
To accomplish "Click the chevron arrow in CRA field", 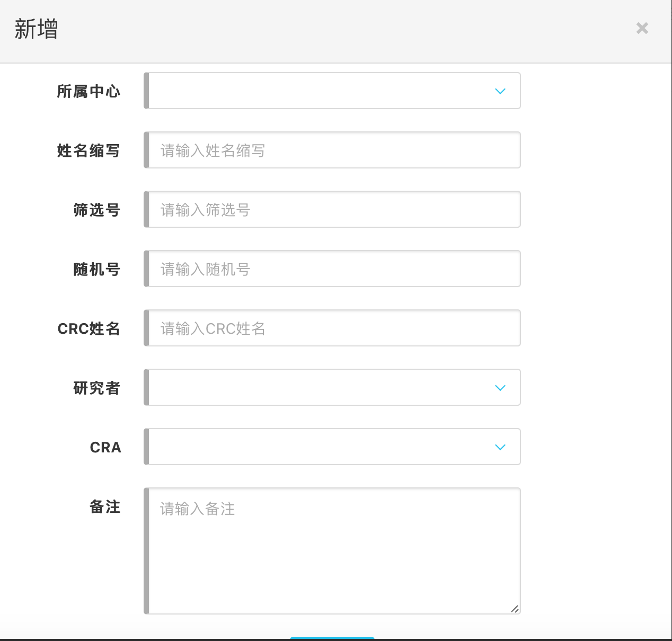I will click(x=500, y=447).
